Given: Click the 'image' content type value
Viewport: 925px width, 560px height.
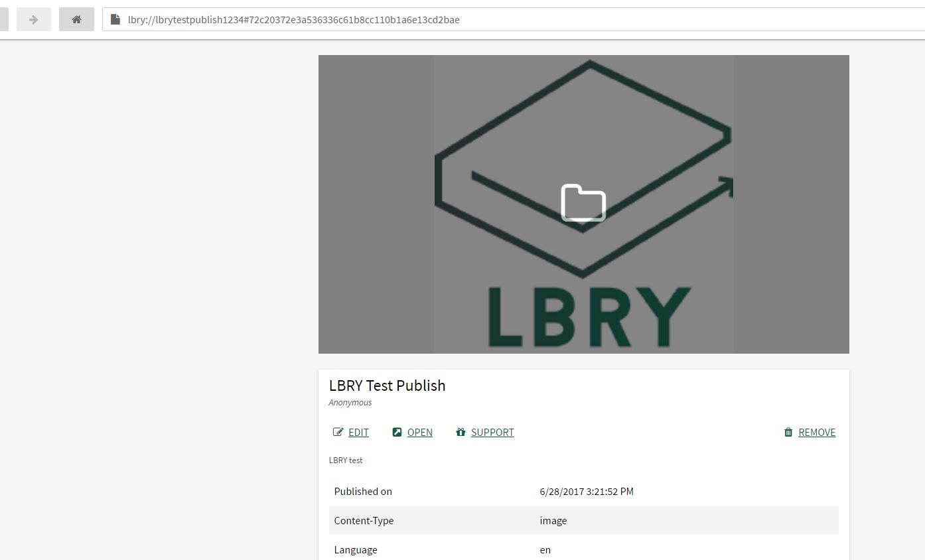Looking at the screenshot, I should [553, 521].
